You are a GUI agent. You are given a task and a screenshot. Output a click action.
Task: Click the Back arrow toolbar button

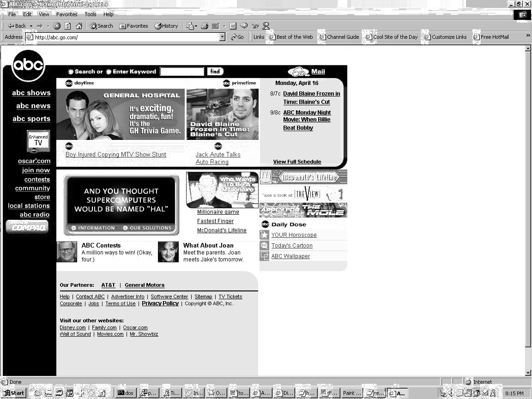coord(17,26)
